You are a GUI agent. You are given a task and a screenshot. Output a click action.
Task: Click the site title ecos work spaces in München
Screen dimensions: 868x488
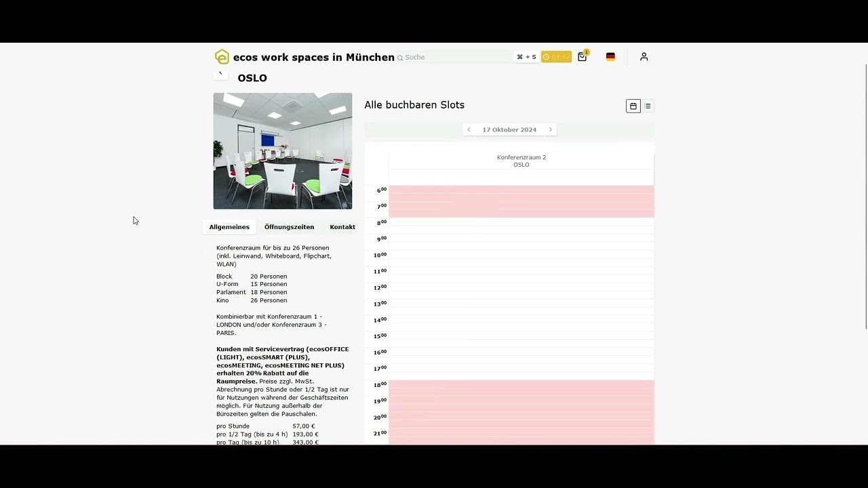(x=314, y=58)
